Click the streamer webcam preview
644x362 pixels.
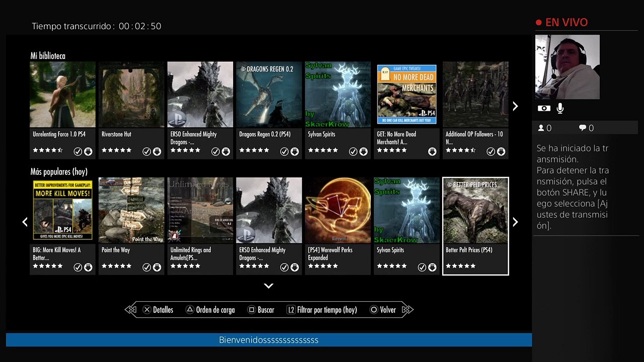568,67
